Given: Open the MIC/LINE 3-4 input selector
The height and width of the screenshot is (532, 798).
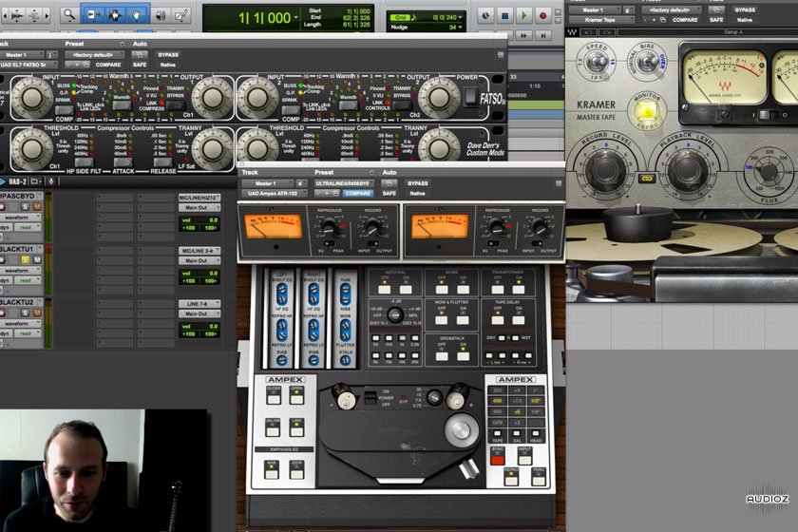Looking at the screenshot, I should coord(199,251).
